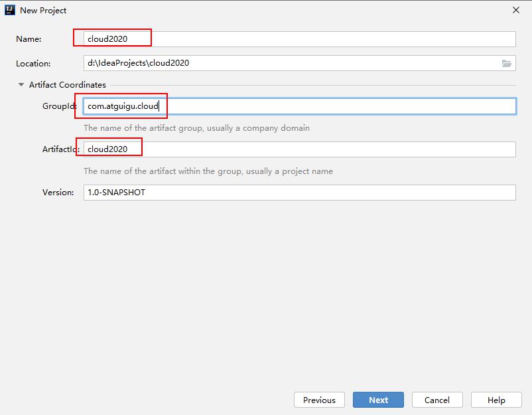Click the 'Artifact Coordinates' section label

coord(68,85)
